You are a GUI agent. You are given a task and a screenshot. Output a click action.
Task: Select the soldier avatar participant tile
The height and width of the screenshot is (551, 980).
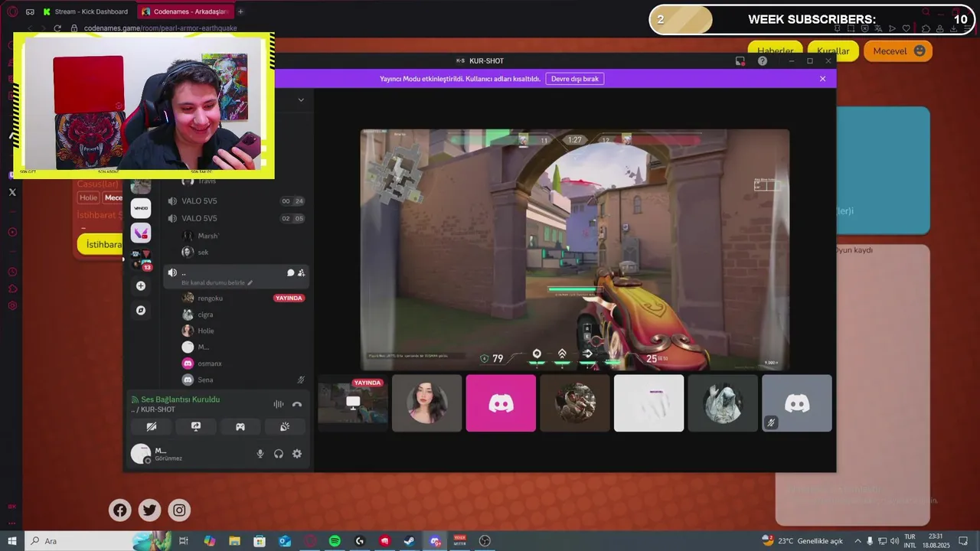(575, 403)
